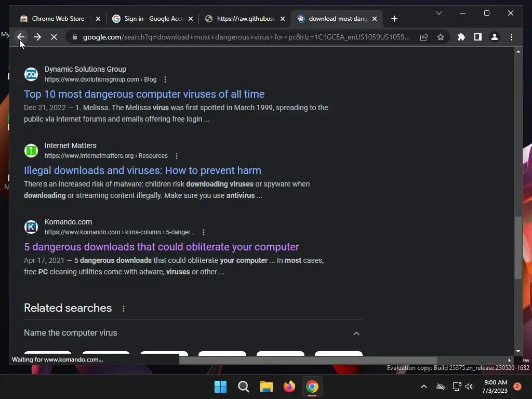Click the horizontal scrollbar right arrow
The height and width of the screenshot is (399, 532).
(509, 361)
